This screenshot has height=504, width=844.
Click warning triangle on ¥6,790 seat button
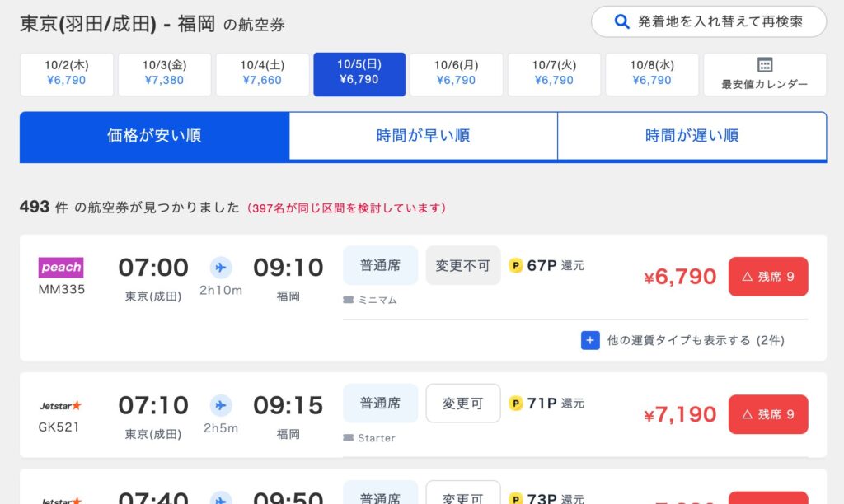747,277
